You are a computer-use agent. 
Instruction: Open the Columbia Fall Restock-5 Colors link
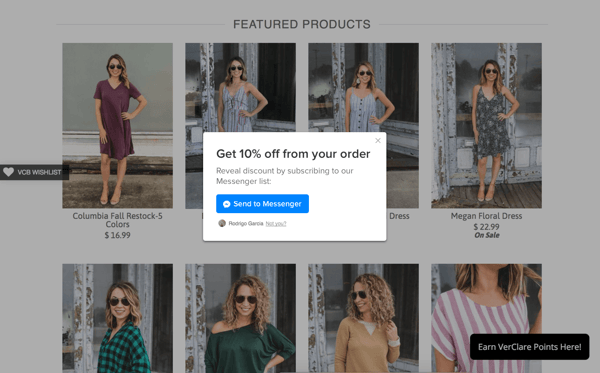point(117,220)
